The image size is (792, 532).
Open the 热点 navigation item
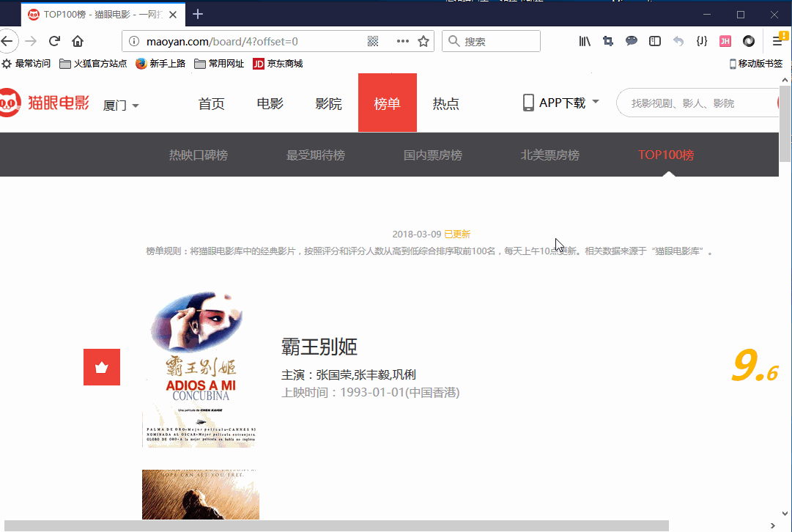pyautogui.click(x=445, y=103)
